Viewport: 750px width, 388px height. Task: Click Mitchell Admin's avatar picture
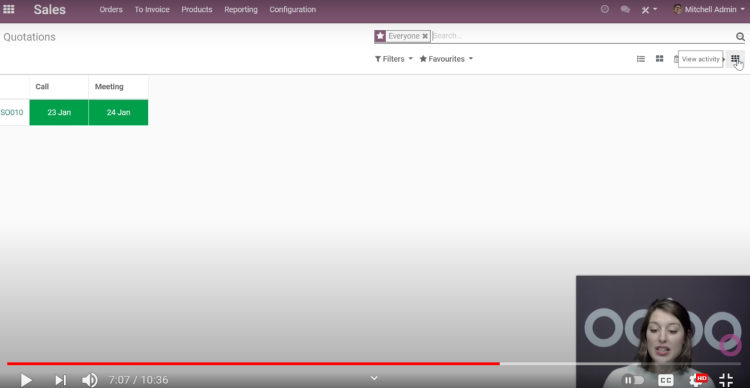coord(677,9)
